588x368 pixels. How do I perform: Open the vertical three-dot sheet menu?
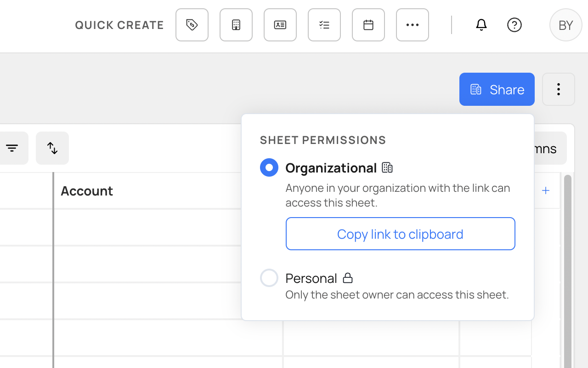559,89
